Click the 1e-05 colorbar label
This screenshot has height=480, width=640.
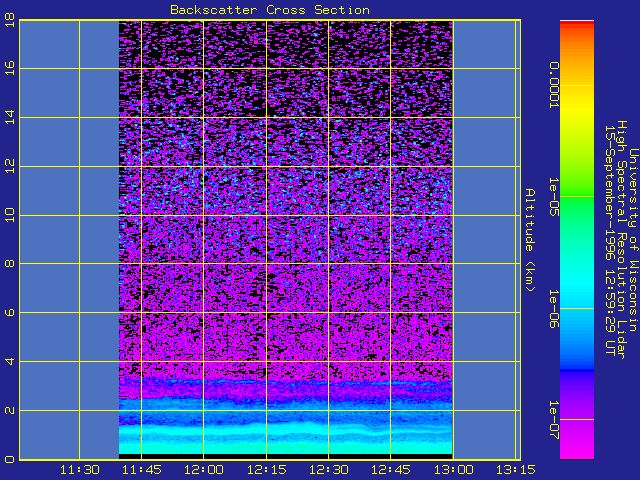(553, 197)
